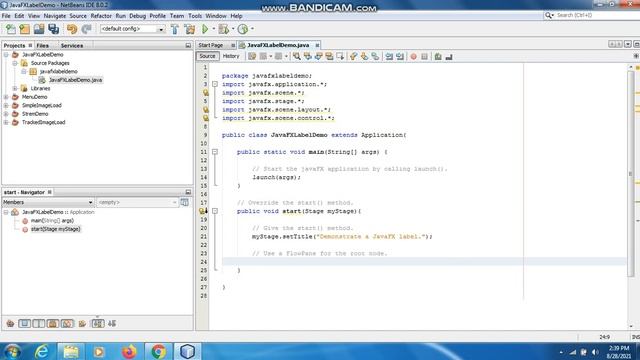Toggle Fully Qualified Names in Navigator

pyautogui.click(x=82, y=324)
